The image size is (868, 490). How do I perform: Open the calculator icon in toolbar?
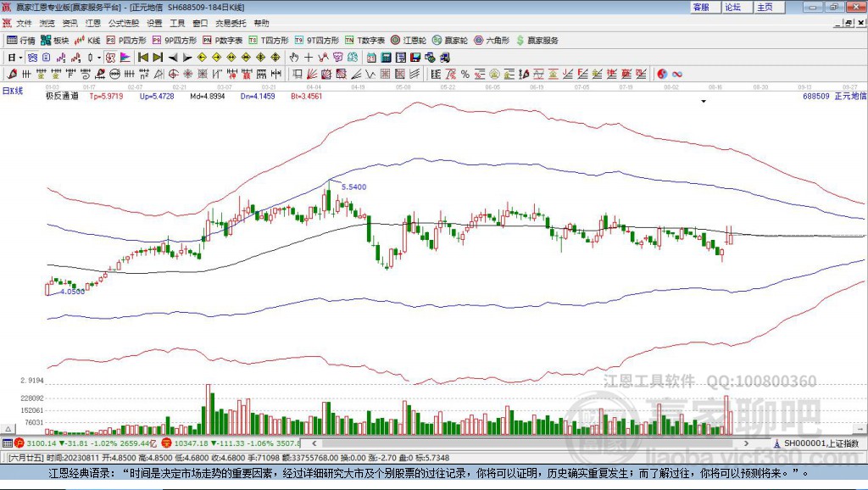(x=387, y=57)
